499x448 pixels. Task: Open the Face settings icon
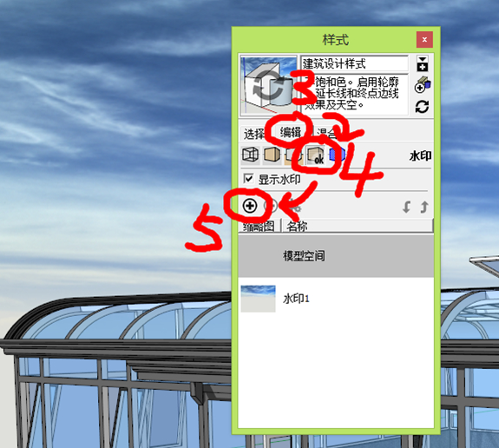click(x=272, y=155)
